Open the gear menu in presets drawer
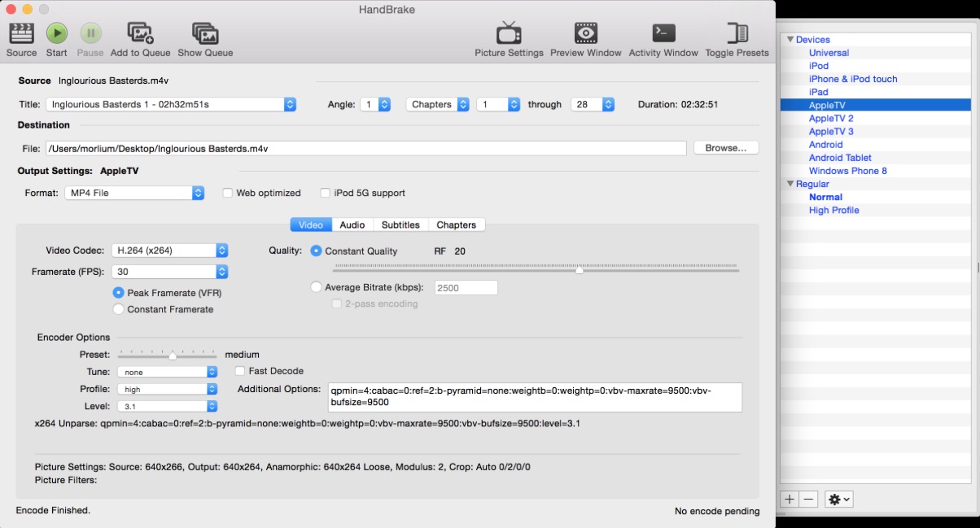 click(x=839, y=499)
